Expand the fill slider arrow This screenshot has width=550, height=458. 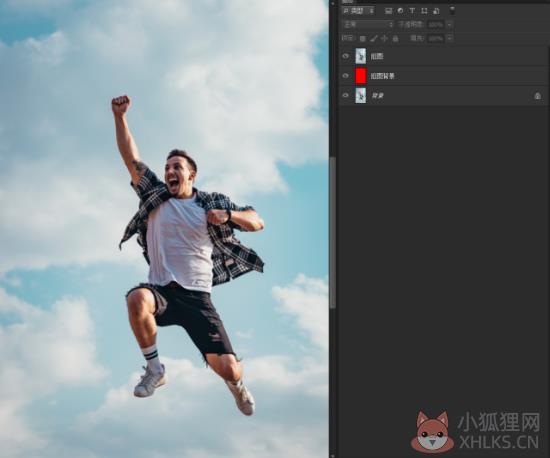point(450,38)
